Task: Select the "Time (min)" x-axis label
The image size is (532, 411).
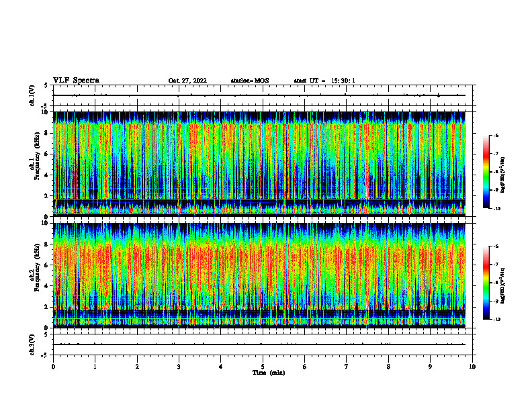Action: 269,373
